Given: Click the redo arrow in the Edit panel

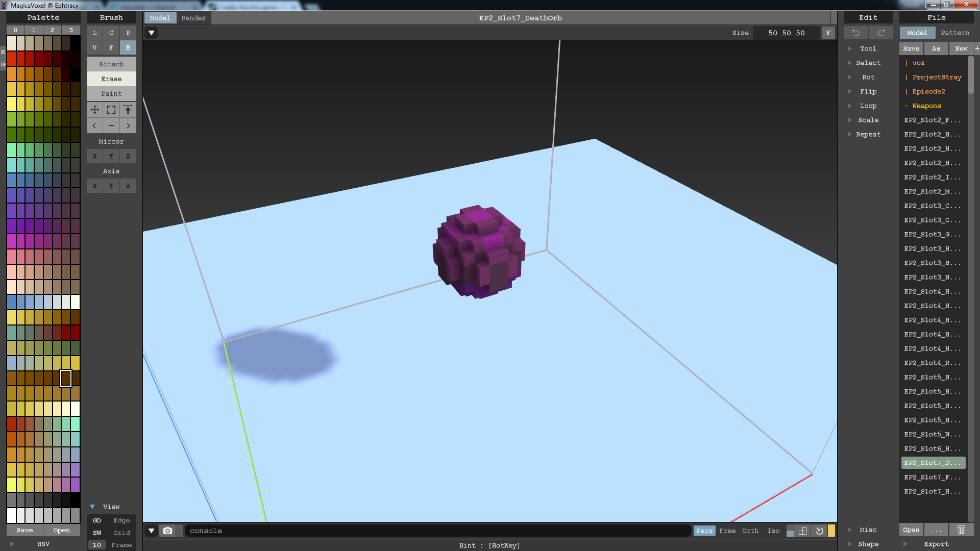Looking at the screenshot, I should tap(881, 33).
